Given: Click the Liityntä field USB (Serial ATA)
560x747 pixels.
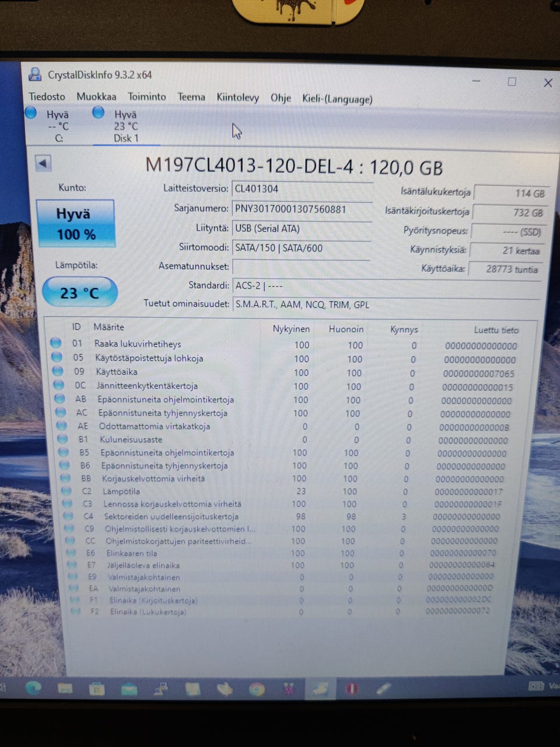Looking at the screenshot, I should (302, 228).
